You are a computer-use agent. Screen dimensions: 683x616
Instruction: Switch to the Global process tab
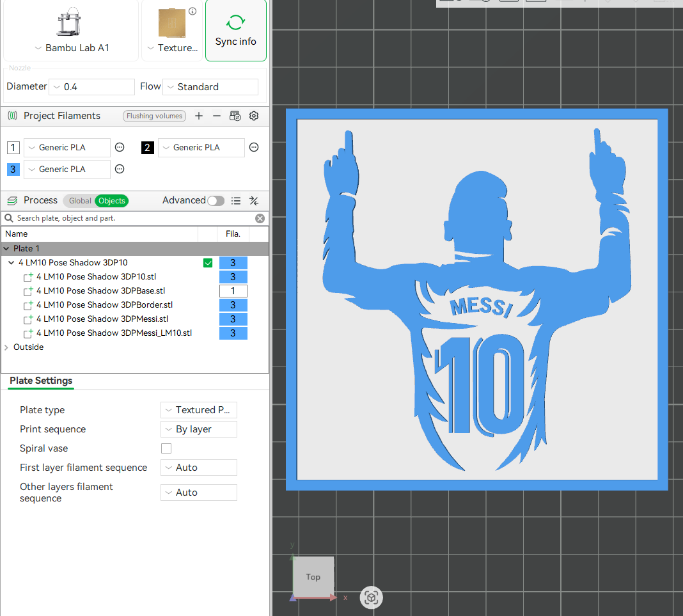pos(80,200)
